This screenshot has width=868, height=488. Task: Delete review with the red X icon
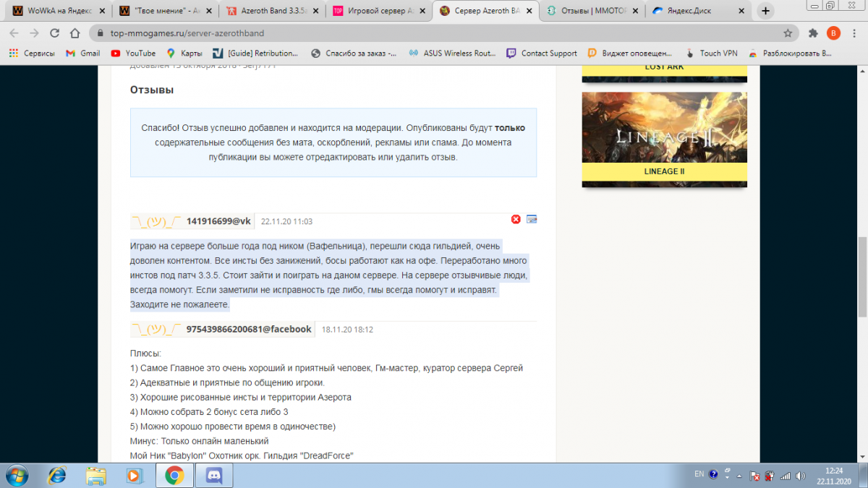[516, 220]
